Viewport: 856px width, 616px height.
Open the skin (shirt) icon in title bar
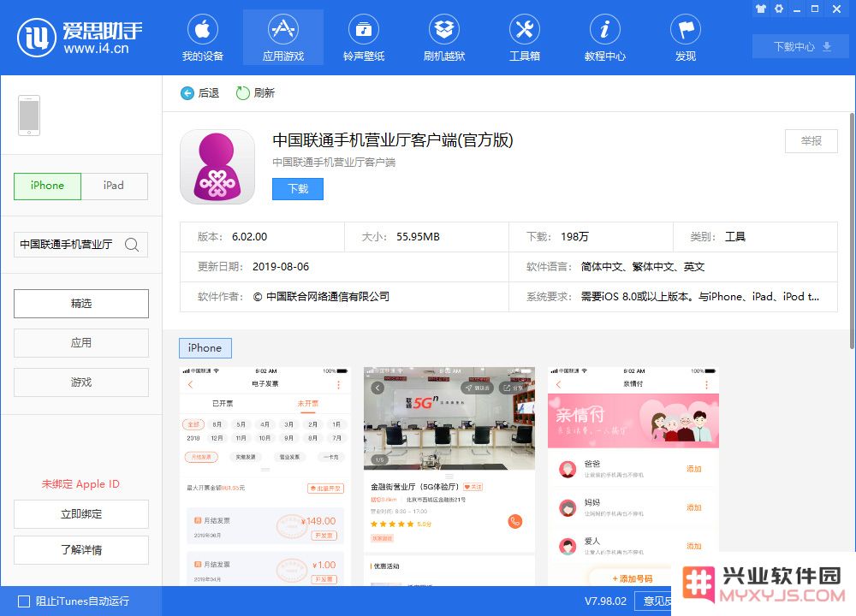pyautogui.click(x=760, y=9)
